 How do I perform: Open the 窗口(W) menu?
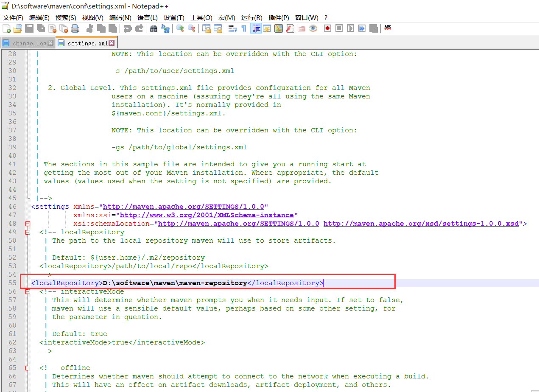307,17
